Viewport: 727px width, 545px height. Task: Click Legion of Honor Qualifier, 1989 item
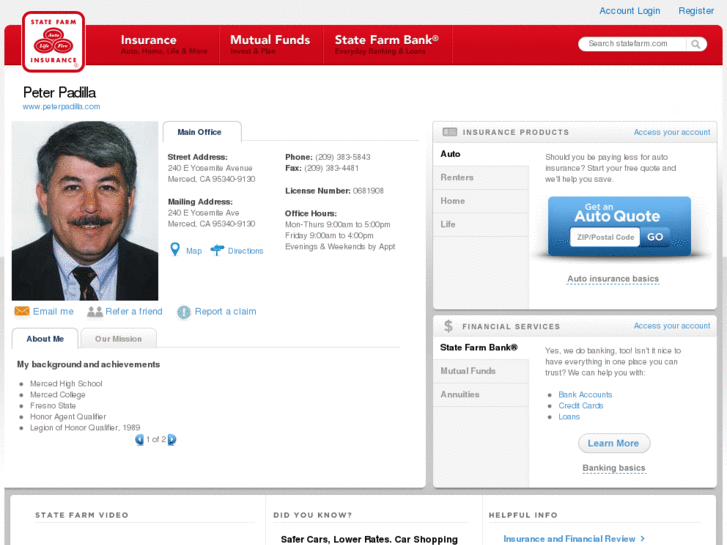(85, 428)
